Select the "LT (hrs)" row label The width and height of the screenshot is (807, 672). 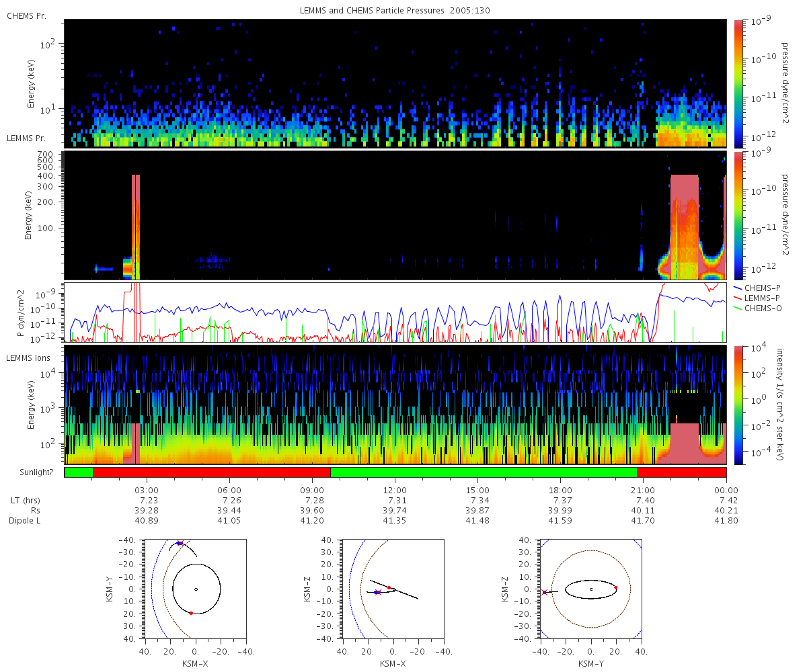24,501
